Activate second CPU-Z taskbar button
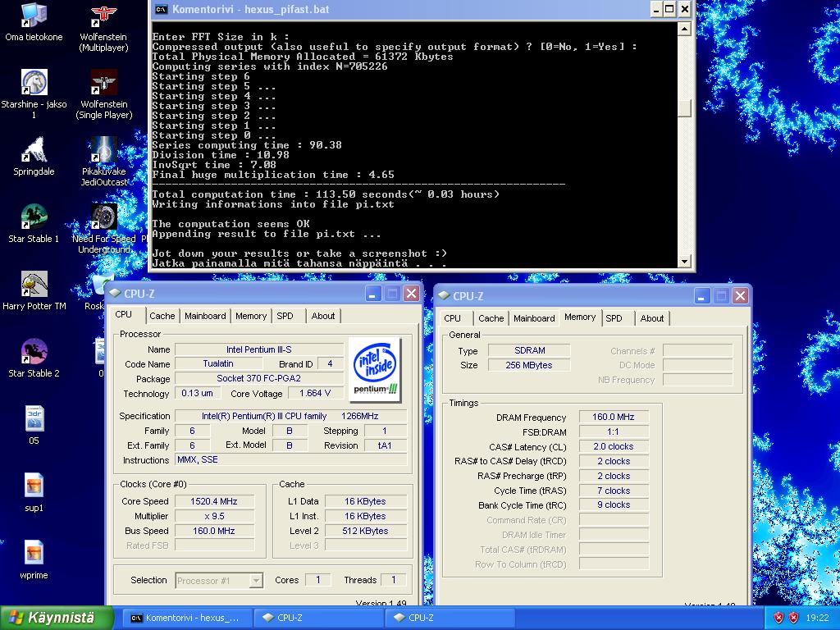Image resolution: width=840 pixels, height=630 pixels. click(x=449, y=618)
